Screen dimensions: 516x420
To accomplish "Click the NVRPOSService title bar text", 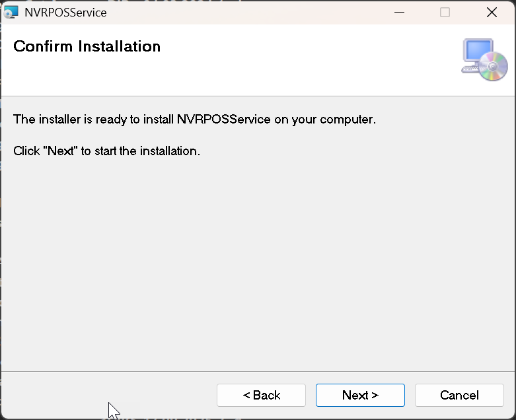I will pyautogui.click(x=65, y=13).
